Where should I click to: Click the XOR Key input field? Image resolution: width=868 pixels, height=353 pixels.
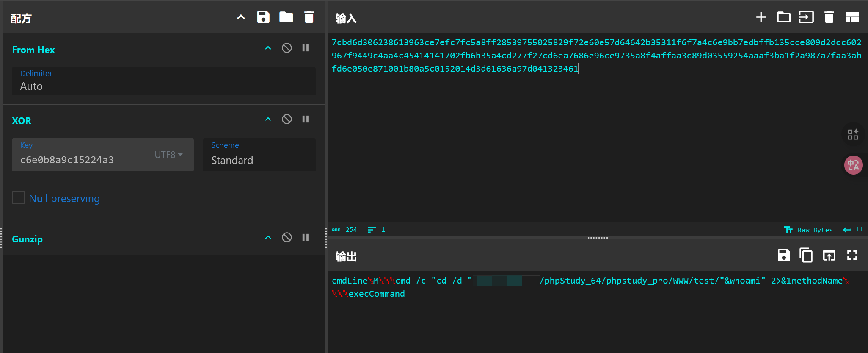[x=85, y=160]
